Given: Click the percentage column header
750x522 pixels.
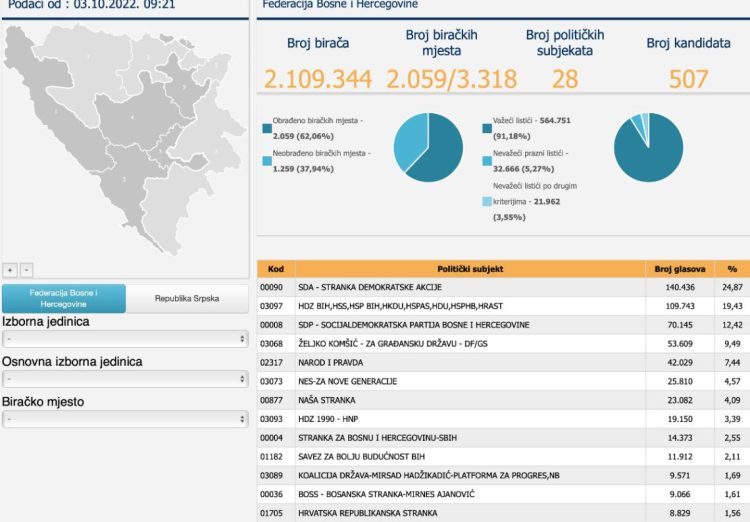Looking at the screenshot, I should tap(731, 269).
